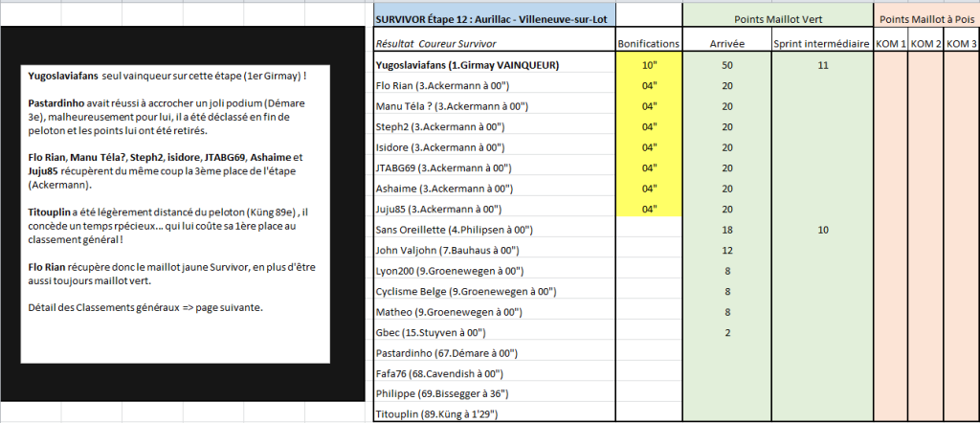Select the cell with 50 arrival points
Viewport: 980px width, 423px height.
[x=727, y=65]
